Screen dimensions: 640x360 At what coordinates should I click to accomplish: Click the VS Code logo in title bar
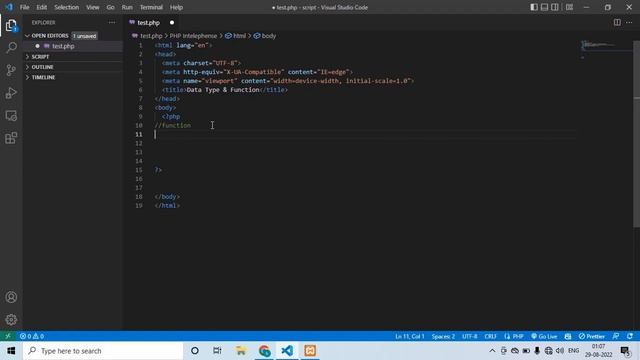9,7
